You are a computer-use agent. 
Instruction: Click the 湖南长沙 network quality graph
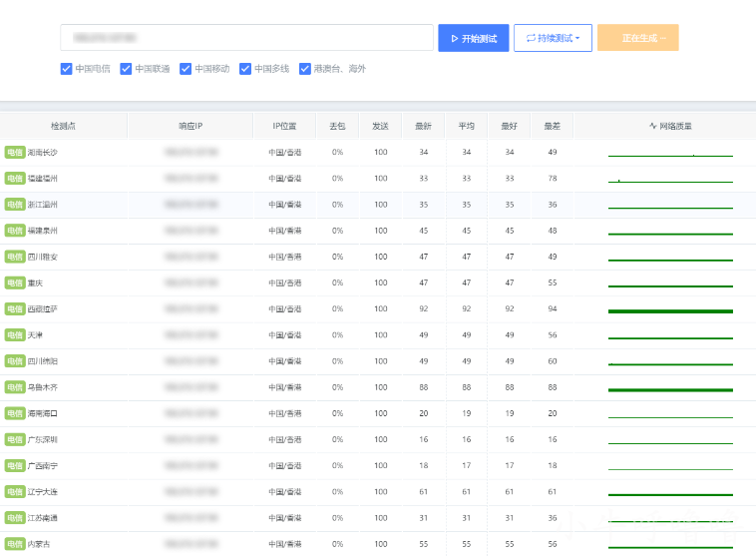tap(670, 155)
